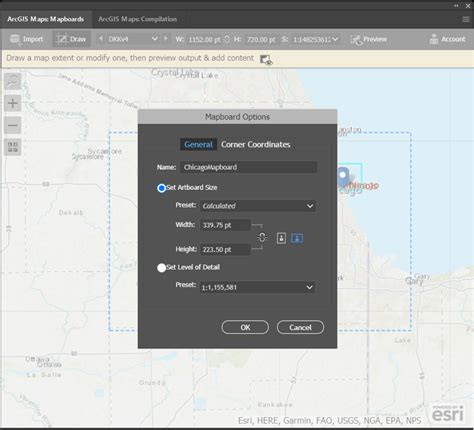The image size is (474, 430).
Task: Select ArcGIS Maps Mapboards tab
Action: [x=46, y=19]
